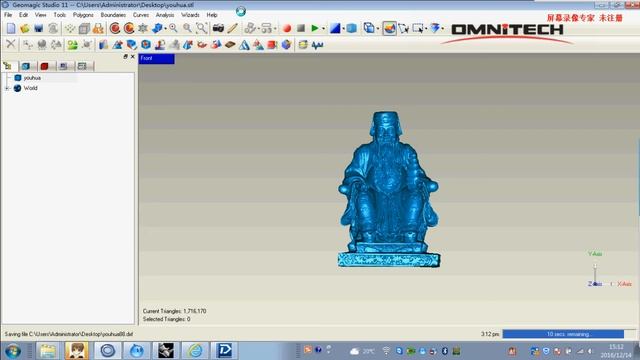The height and width of the screenshot is (360, 640).
Task: Click the brown flat slab polygon icon
Action: [230, 44]
